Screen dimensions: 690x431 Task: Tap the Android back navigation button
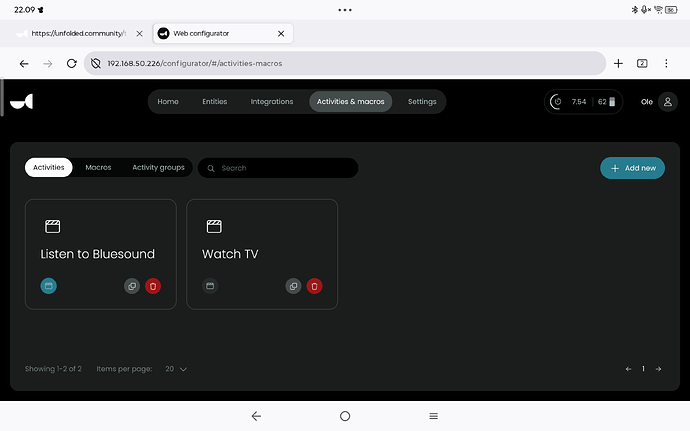tap(257, 416)
